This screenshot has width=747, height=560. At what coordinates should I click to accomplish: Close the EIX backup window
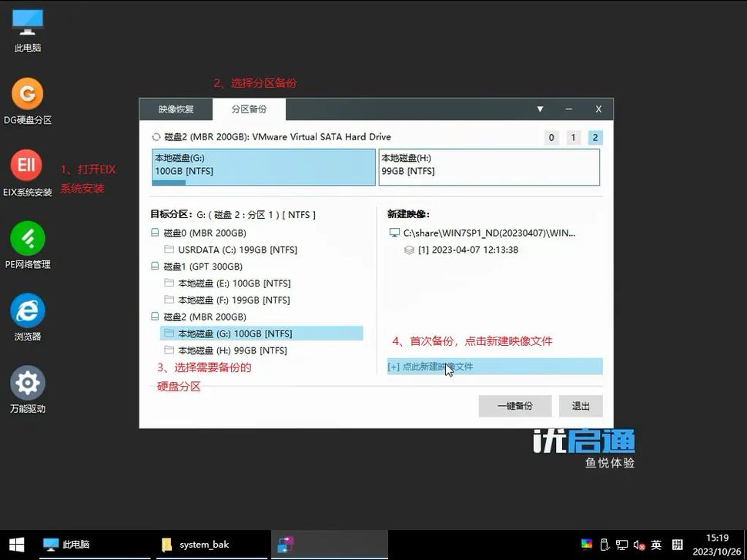[598, 109]
